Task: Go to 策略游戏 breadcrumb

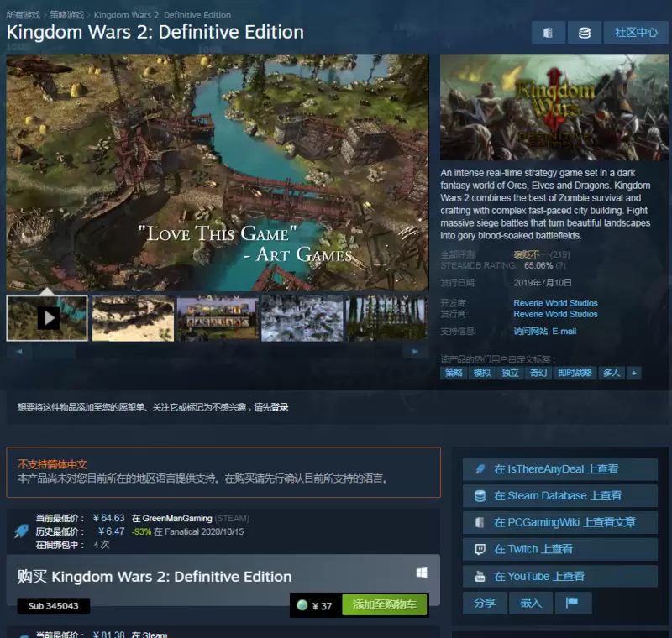Action: pyautogui.click(x=67, y=15)
